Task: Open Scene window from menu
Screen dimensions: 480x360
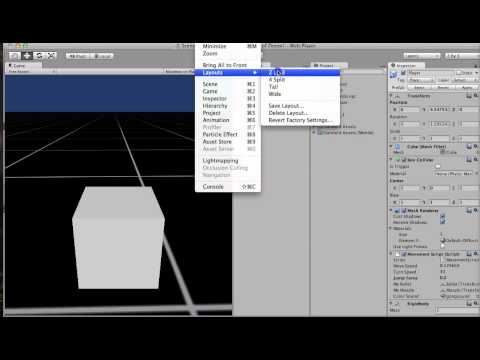Action: pos(228,84)
